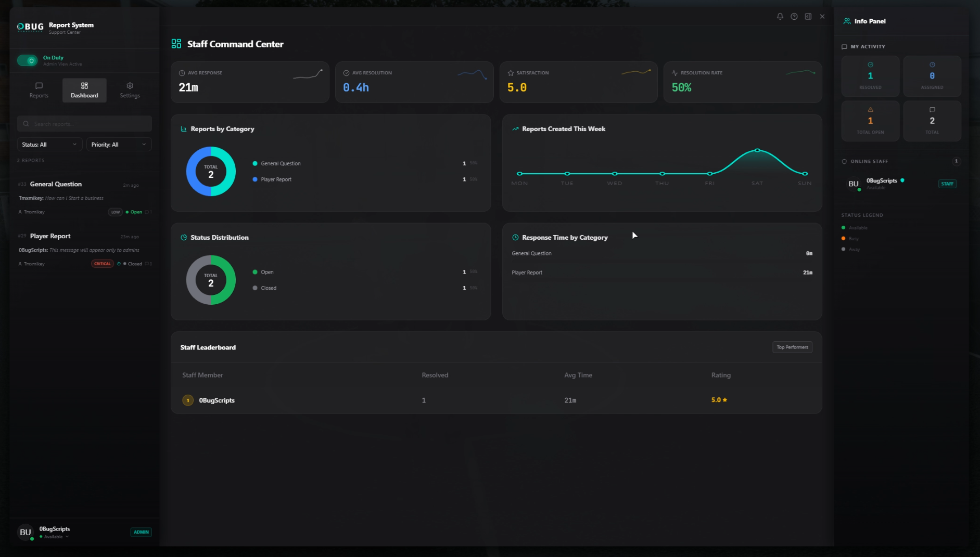Click the 0BugScripts online staff entry
This screenshot has height=557, width=980.
pyautogui.click(x=901, y=184)
